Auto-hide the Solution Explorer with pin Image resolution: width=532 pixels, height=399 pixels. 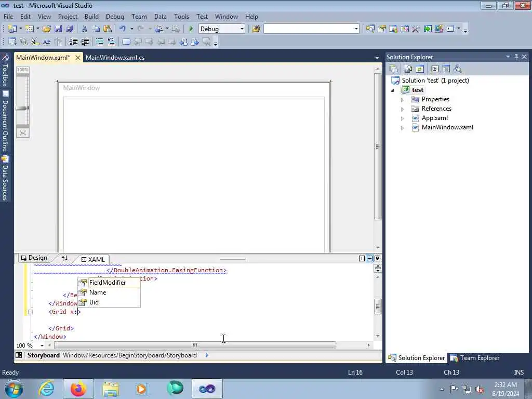click(x=516, y=57)
